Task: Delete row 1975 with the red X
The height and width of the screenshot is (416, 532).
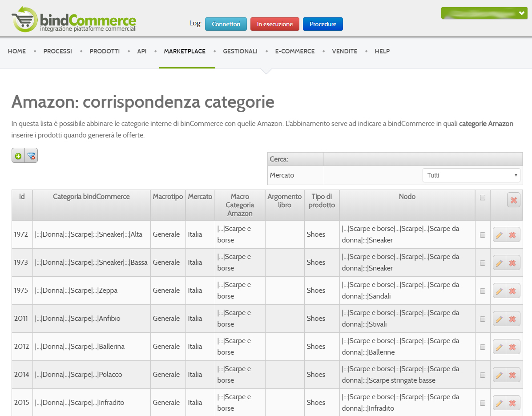Action: 513,291
